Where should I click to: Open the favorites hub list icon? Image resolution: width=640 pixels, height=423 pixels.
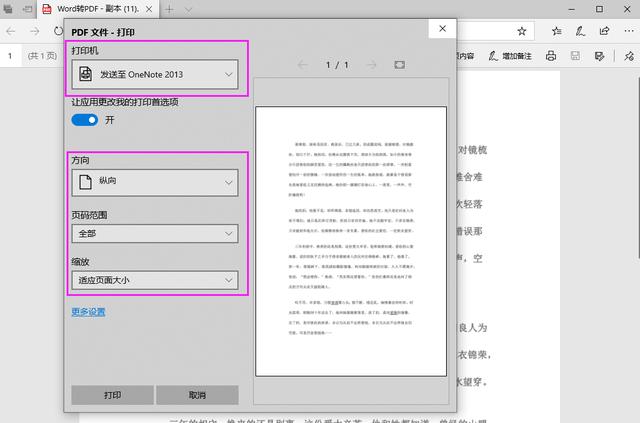tap(556, 31)
